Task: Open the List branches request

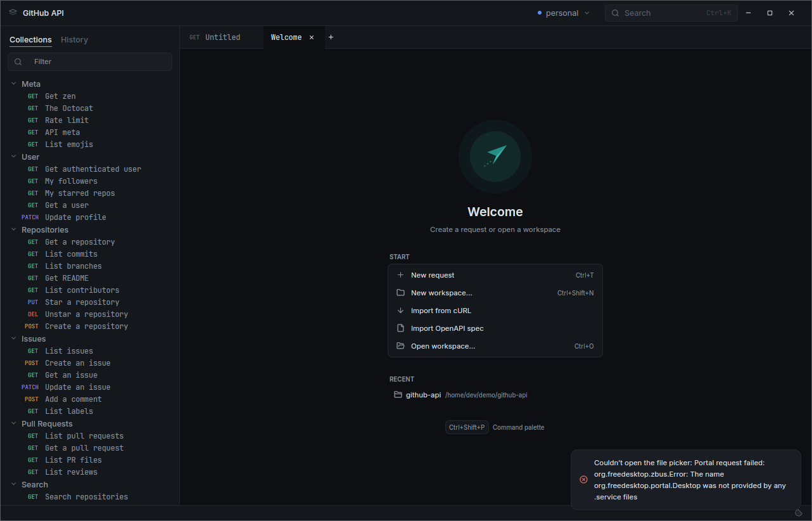Action: click(x=90, y=266)
